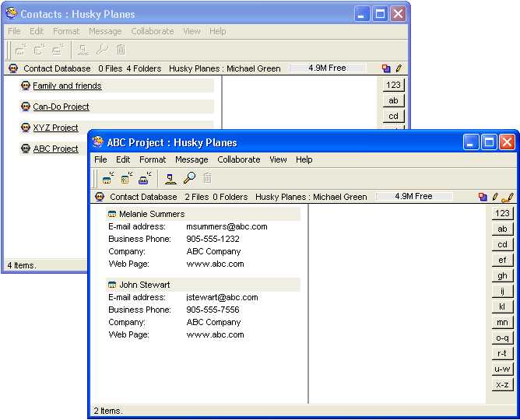This screenshot has height=420, width=520.
Task: Click the third new-item icon in ABC Project toolbar
Action: tap(145, 178)
